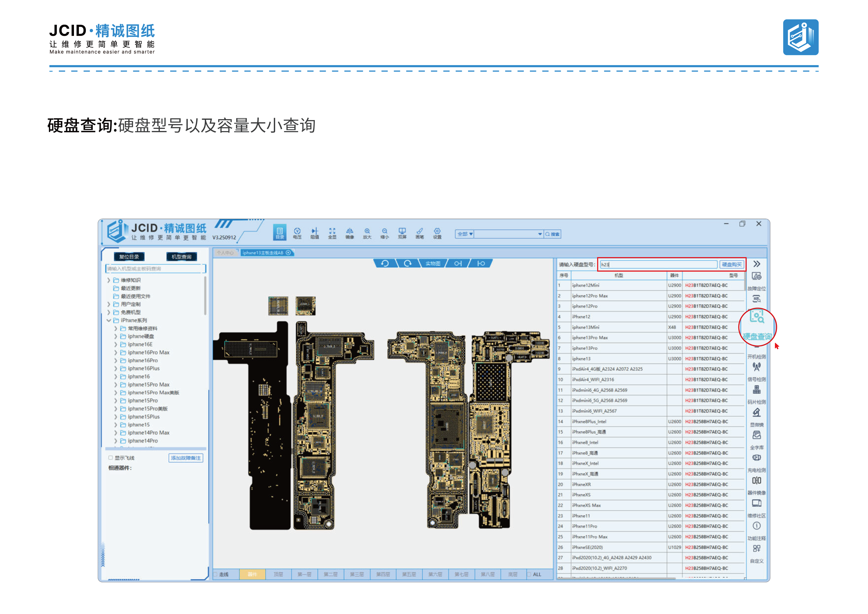Screen dimensions: 868x614
Task: Switch to the 第一层 layer tab
Action: pos(304,574)
